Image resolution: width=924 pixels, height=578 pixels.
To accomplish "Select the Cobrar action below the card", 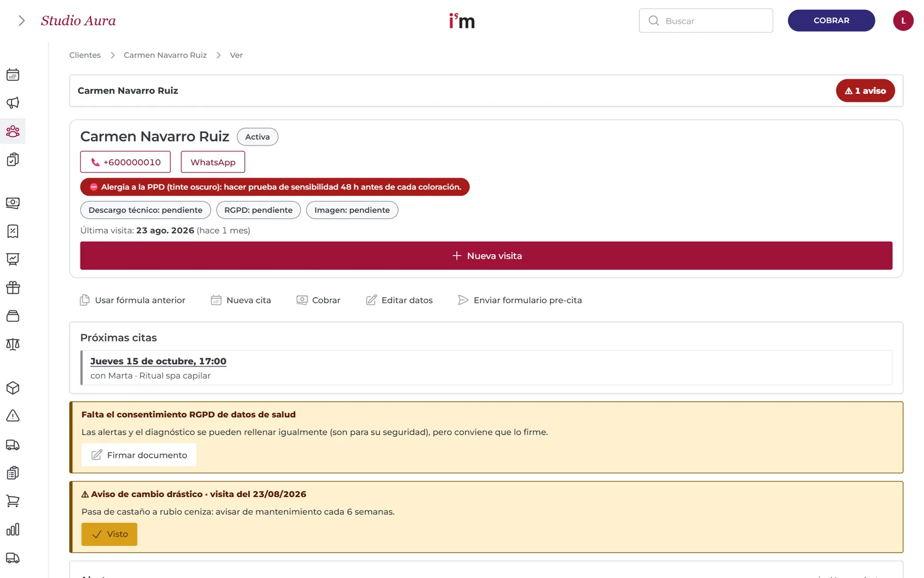I will pyautogui.click(x=318, y=300).
